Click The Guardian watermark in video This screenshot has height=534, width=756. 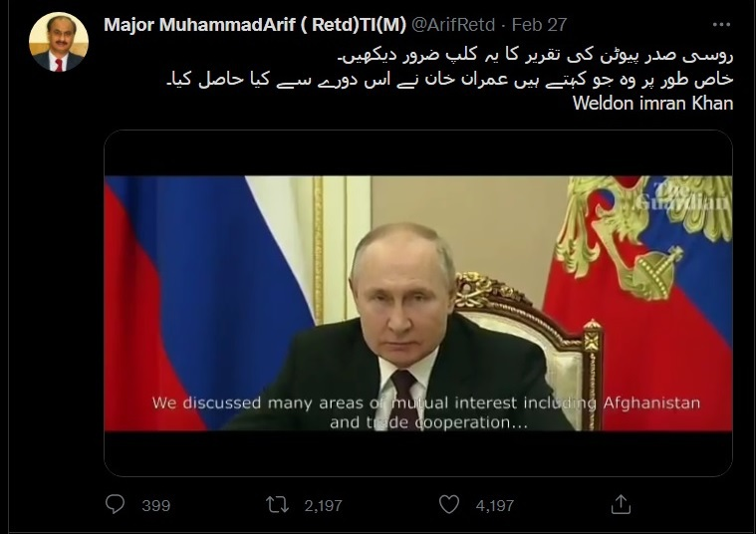(x=682, y=195)
